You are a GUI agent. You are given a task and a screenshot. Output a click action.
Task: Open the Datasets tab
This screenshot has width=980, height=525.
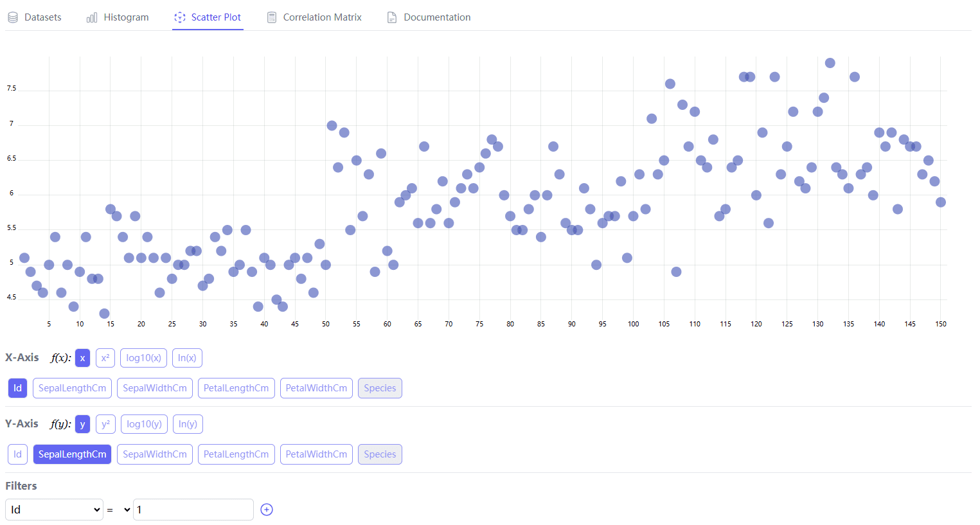(x=34, y=17)
